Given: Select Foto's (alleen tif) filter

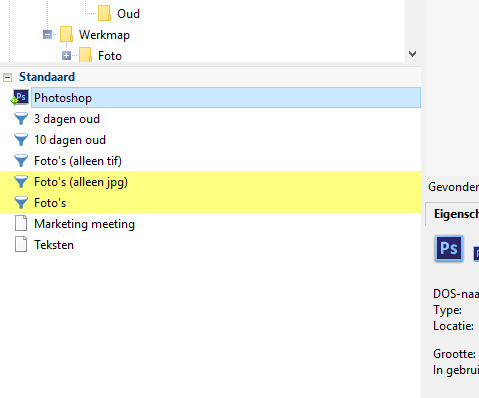Looking at the screenshot, I should (78, 161).
